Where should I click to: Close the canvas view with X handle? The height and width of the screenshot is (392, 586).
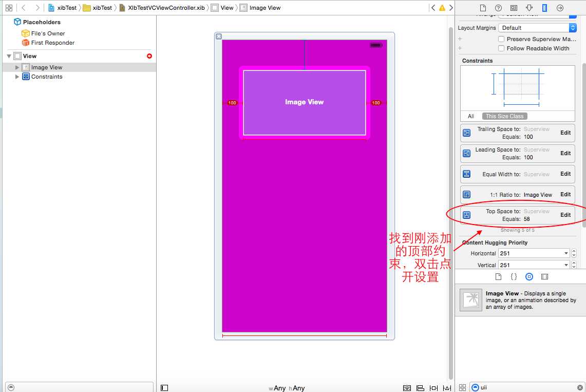tap(219, 36)
